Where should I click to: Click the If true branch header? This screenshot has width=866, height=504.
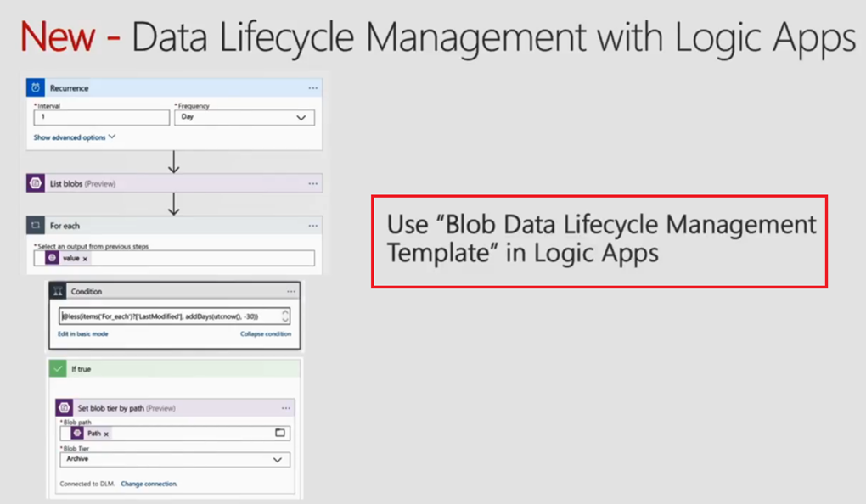[175, 368]
